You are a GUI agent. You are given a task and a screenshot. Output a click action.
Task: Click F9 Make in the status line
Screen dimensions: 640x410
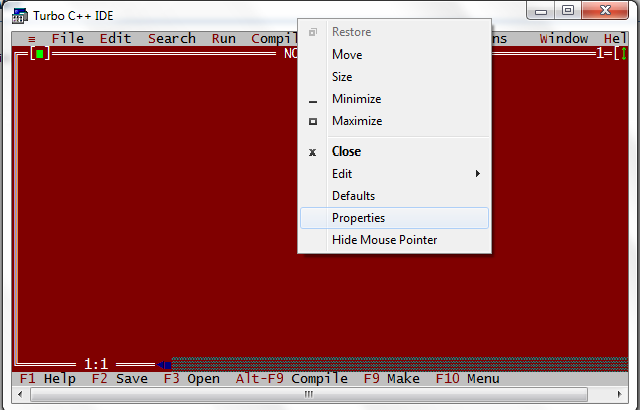tap(391, 379)
